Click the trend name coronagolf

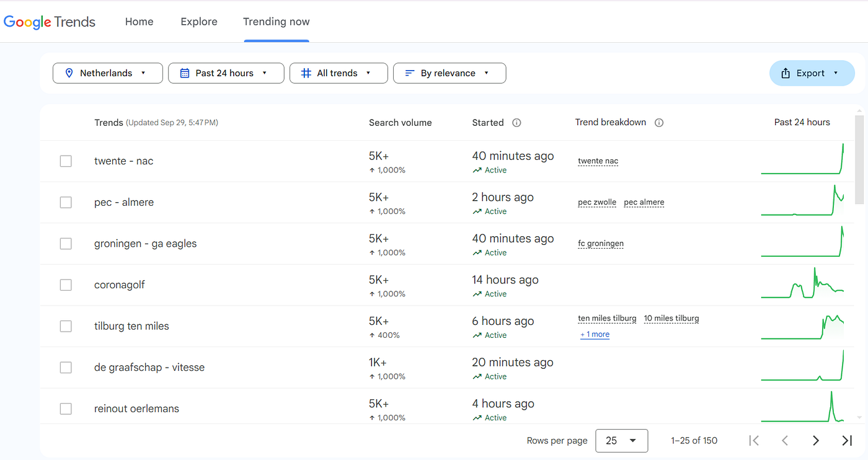(x=120, y=285)
